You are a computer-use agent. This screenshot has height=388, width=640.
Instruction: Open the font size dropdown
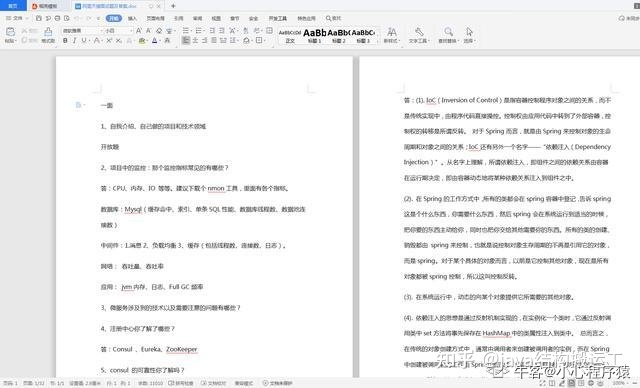click(x=131, y=31)
